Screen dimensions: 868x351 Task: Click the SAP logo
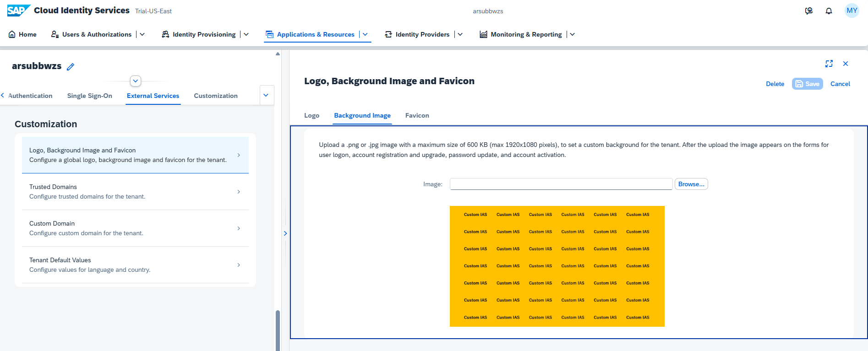click(19, 11)
